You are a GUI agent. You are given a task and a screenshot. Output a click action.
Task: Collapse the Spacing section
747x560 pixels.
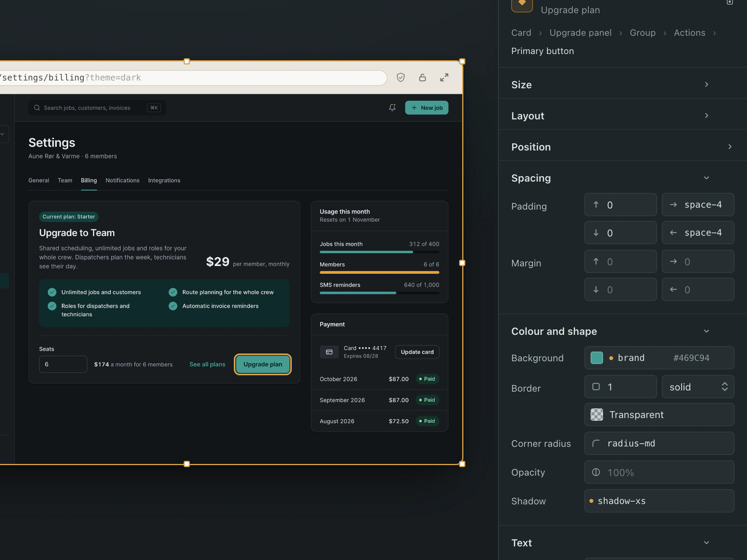point(707,178)
